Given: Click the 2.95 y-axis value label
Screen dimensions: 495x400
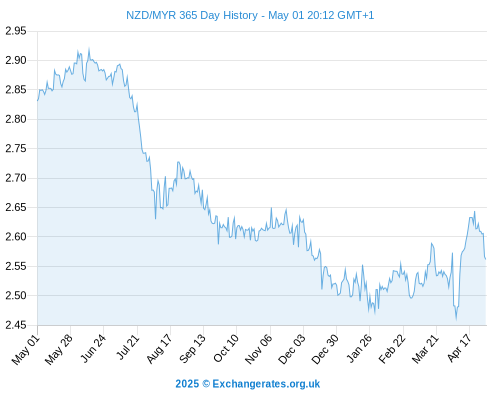Looking at the screenshot, I should tap(16, 31).
